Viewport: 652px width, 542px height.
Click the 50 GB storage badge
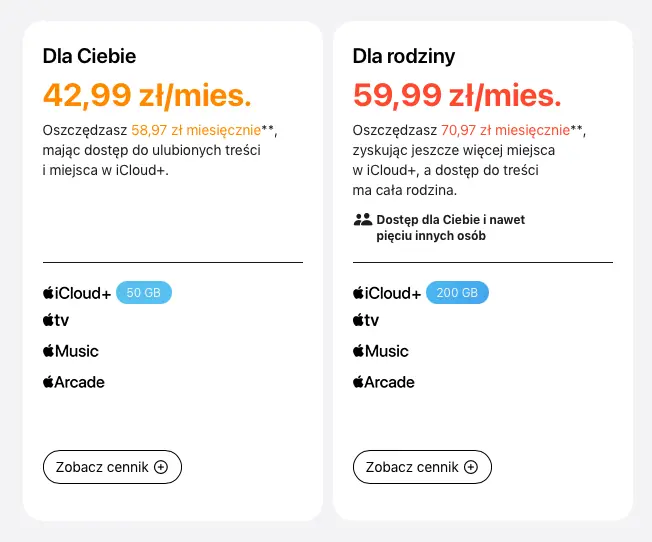point(143,292)
